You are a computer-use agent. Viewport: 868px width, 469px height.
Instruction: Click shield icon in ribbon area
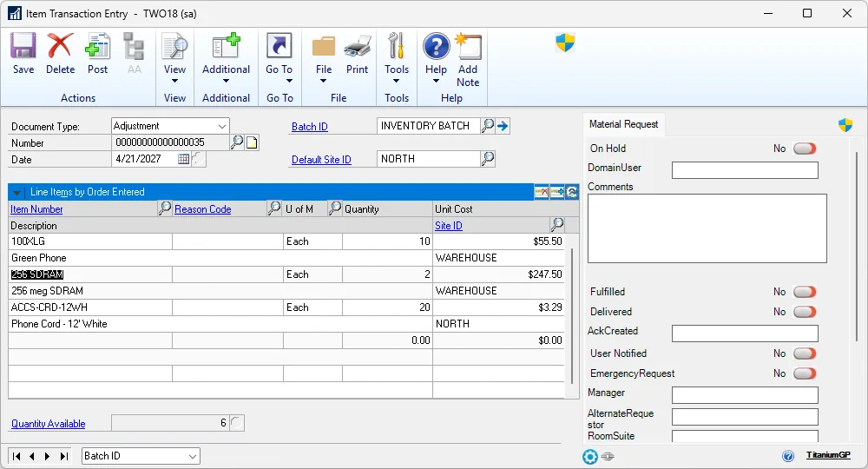coord(565,43)
